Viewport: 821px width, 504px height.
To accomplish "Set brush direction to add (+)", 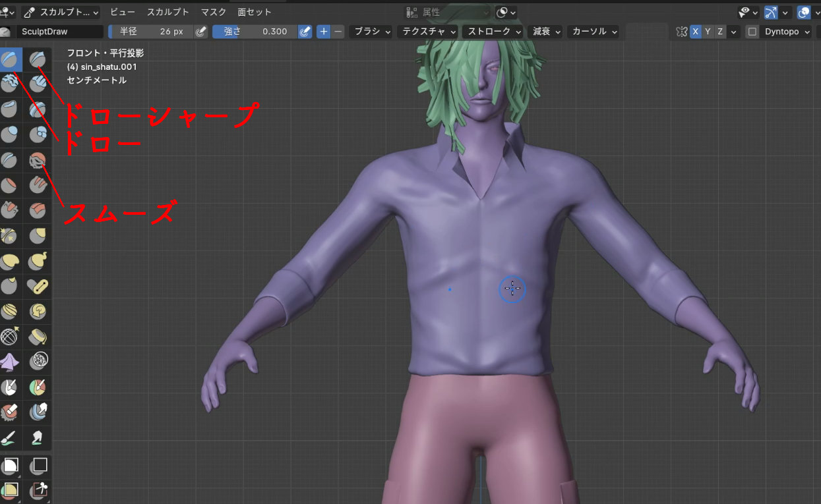I will [324, 31].
